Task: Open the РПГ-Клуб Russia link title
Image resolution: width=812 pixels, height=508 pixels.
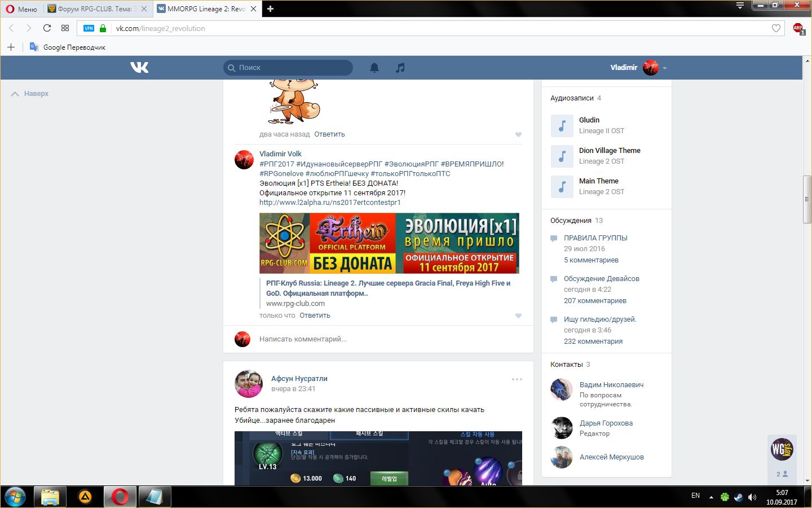Action: 388,288
